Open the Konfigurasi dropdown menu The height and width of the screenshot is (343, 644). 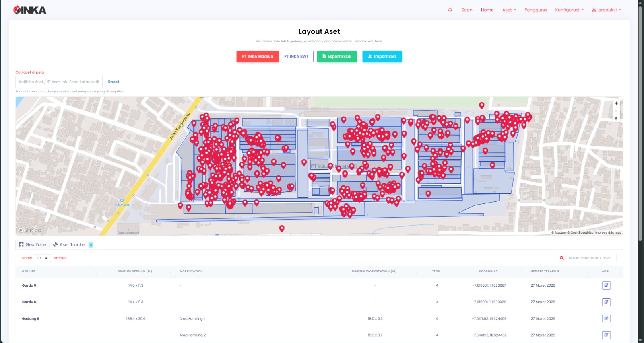tap(569, 10)
